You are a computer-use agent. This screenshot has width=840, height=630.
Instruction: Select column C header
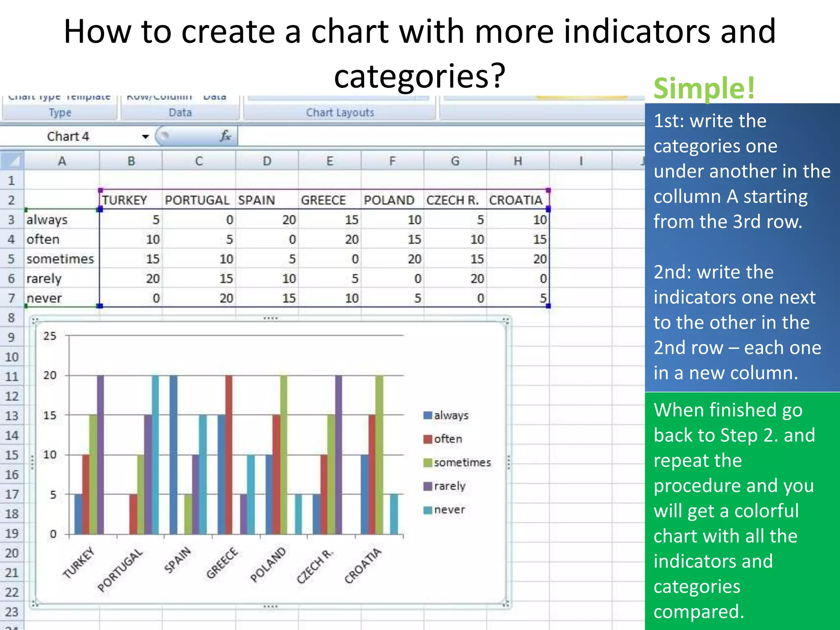[199, 161]
